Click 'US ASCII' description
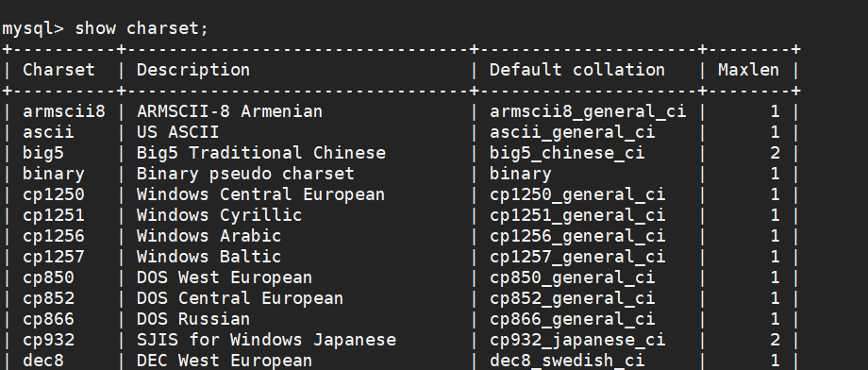This screenshot has height=370, width=868. [177, 132]
